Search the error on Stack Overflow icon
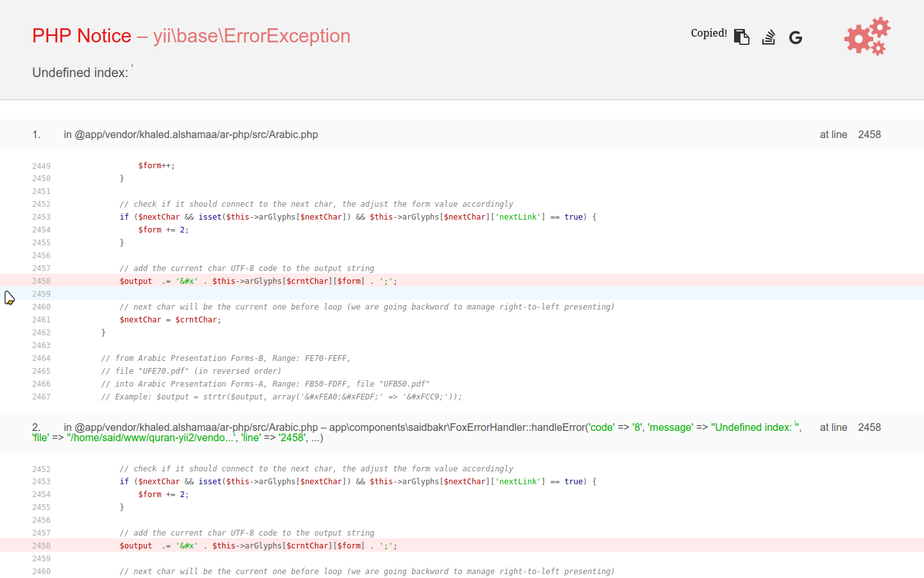 pos(769,37)
